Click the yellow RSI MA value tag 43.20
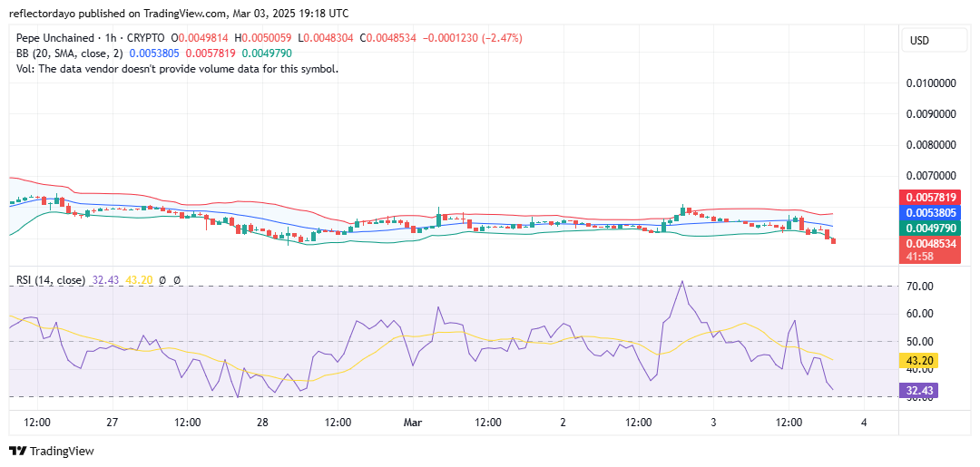Screen dimensions: 980x467 918,360
